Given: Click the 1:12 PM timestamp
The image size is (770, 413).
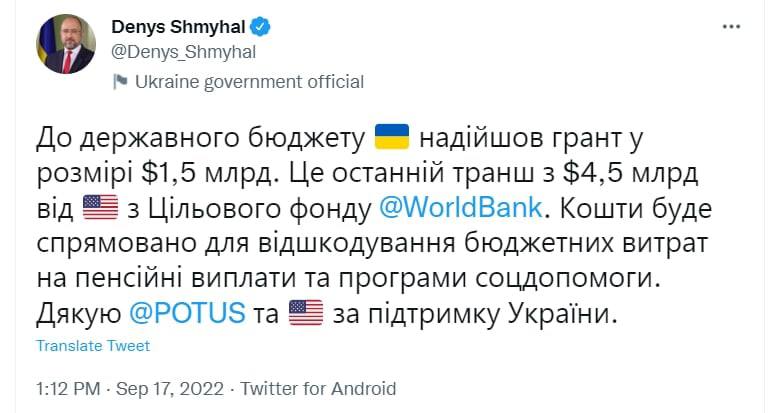Looking at the screenshot, I should (x=68, y=388).
